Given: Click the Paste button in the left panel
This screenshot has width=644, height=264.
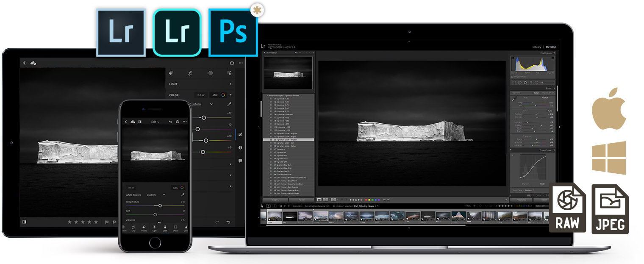Looking at the screenshot, I should click(x=302, y=200).
